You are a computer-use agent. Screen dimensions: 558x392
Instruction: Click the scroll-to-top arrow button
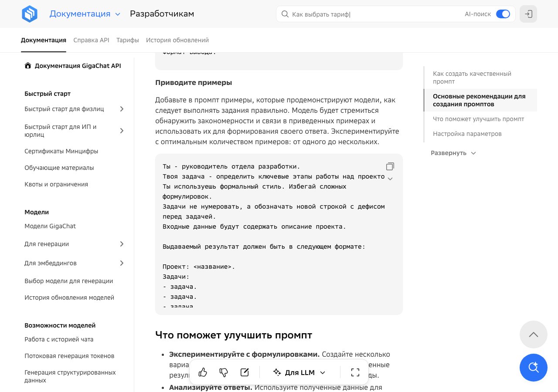tap(534, 335)
